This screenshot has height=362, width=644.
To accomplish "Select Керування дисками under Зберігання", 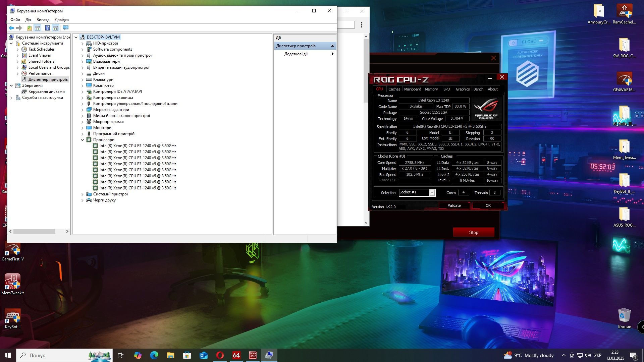I will (46, 92).
